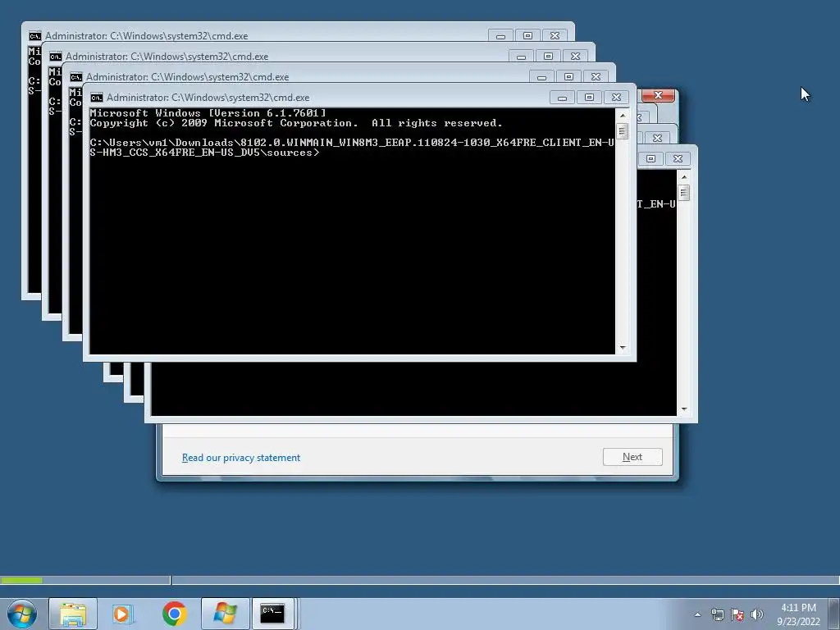Open the clock showing 4:11 PM
This screenshot has height=630, width=840.
(799, 614)
